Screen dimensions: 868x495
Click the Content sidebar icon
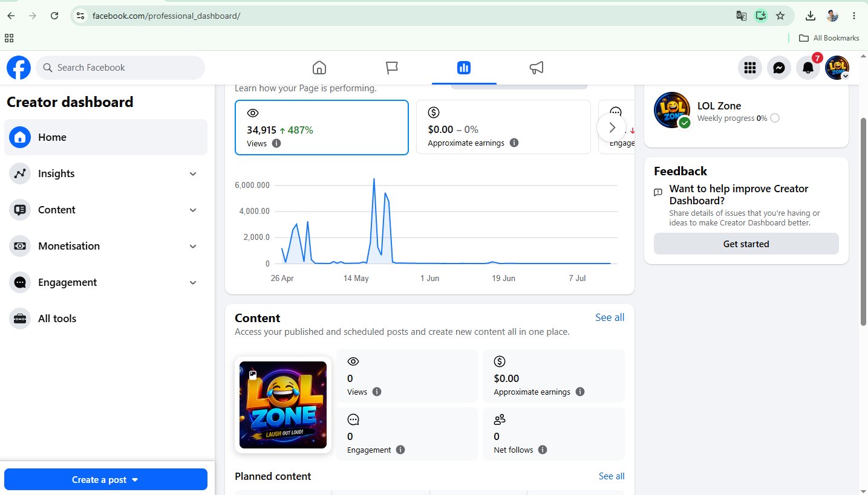click(x=20, y=210)
